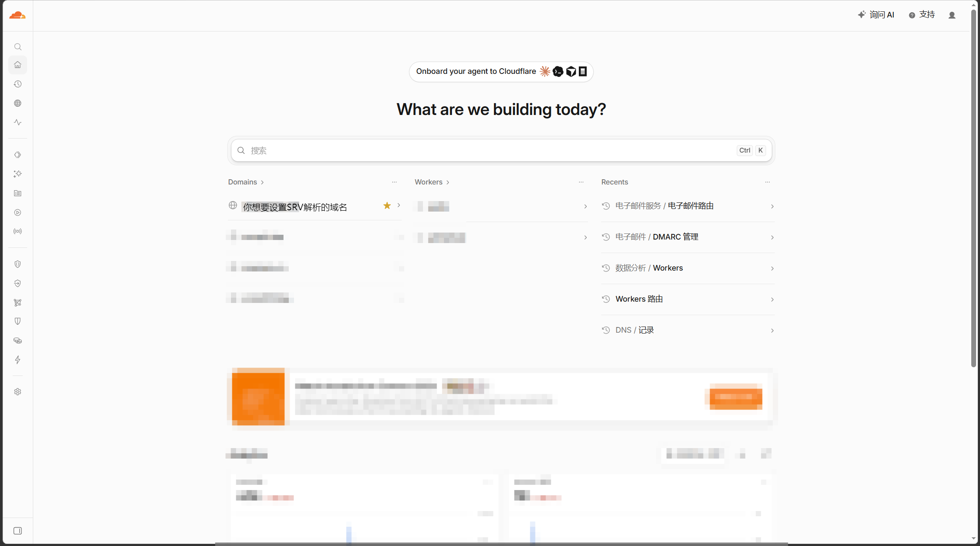This screenshot has width=980, height=546.
Task: Focus the 搜索 search field
Action: (501, 150)
